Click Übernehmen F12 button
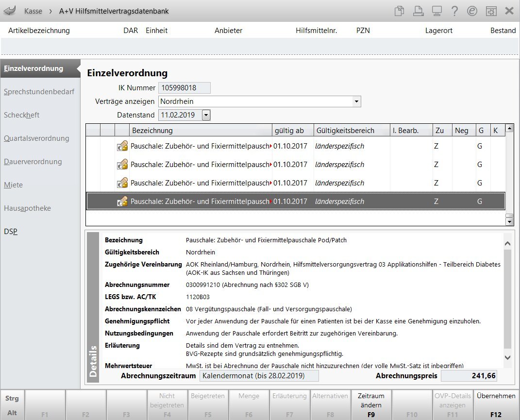This screenshot has height=420, width=520. (496, 405)
